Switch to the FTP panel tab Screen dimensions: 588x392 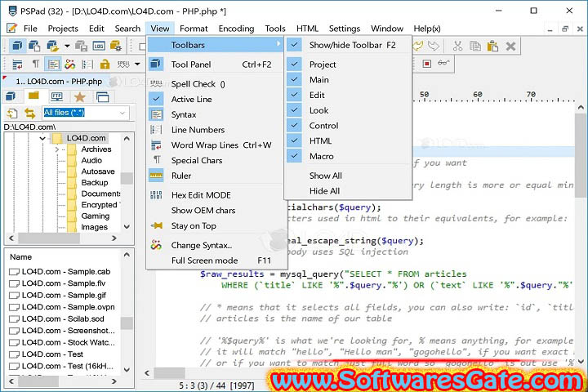[56, 97]
